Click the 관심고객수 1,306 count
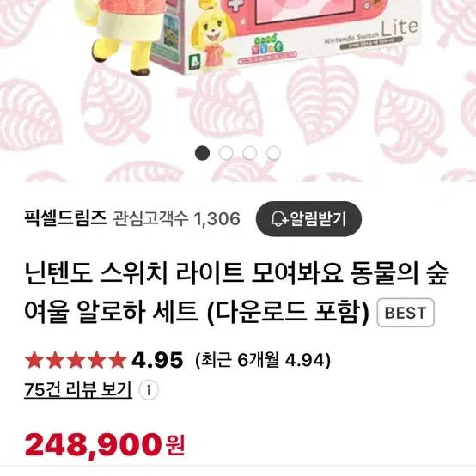This screenshot has width=476, height=476. point(177,218)
